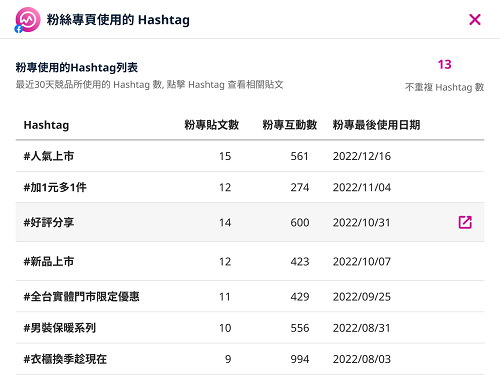Click interaction count 429
This screenshot has width=500, height=377.
coord(300,297)
